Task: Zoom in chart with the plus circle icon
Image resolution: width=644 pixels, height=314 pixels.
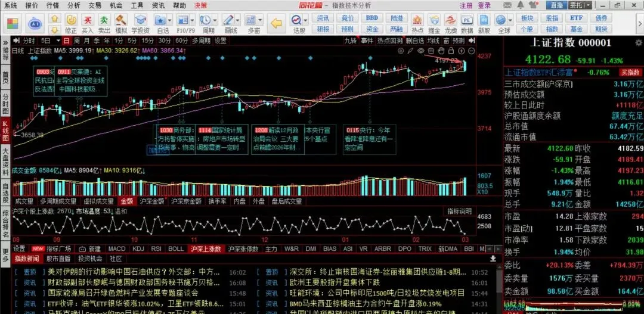Action: coord(462,51)
